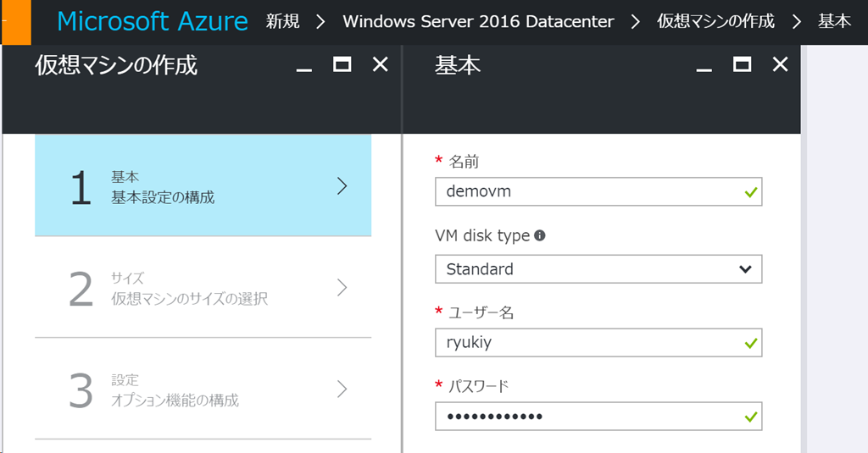Image resolution: width=868 pixels, height=453 pixels.
Task: Close the 基本 blade
Action: pyautogui.click(x=781, y=64)
